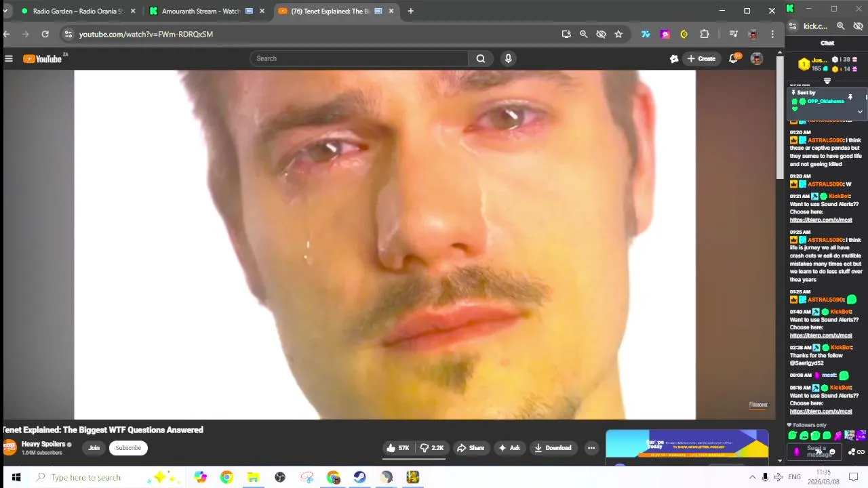Click the YouTube search magnifier button
Image resolution: width=868 pixels, height=488 pixels.
coord(481,58)
